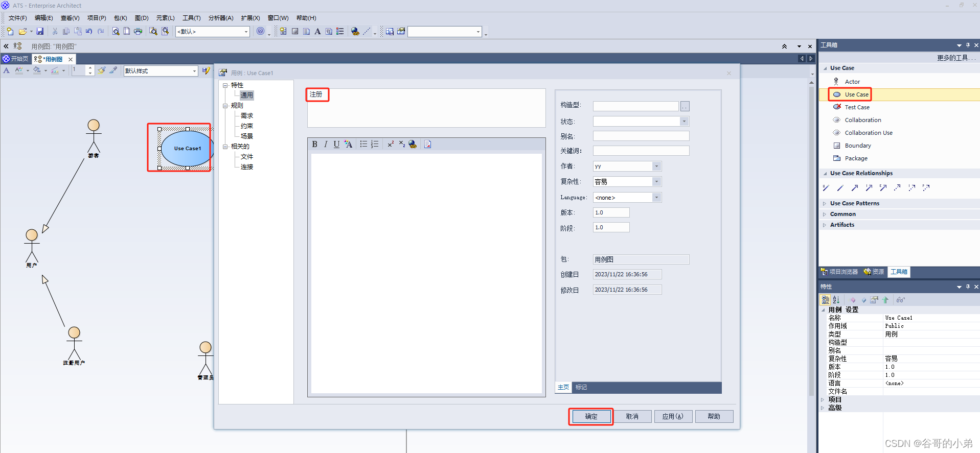Open the 文件(F) menu
The width and height of the screenshot is (980, 453).
[17, 18]
